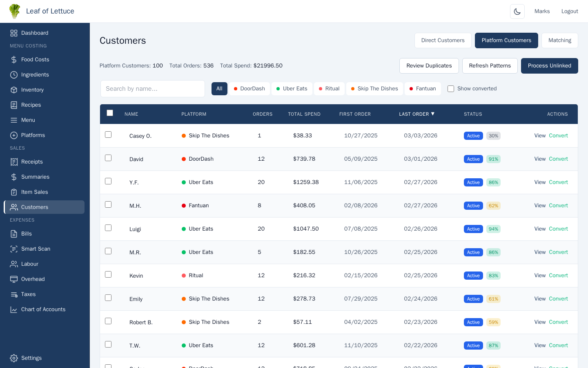Click the green dot on Uber Eats filter
This screenshot has height=368, width=588.
pyautogui.click(x=277, y=88)
